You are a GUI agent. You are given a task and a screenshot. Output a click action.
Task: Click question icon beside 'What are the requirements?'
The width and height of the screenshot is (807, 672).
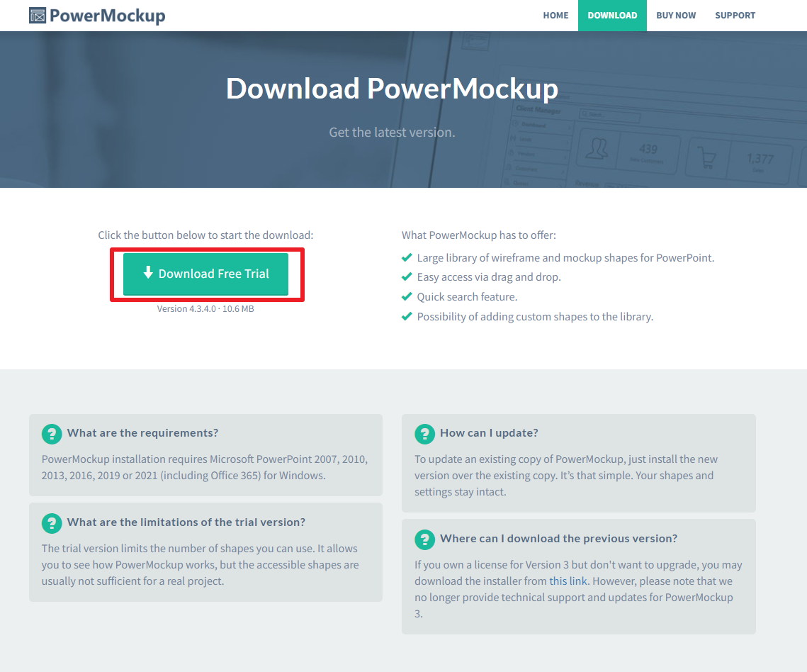pos(52,434)
